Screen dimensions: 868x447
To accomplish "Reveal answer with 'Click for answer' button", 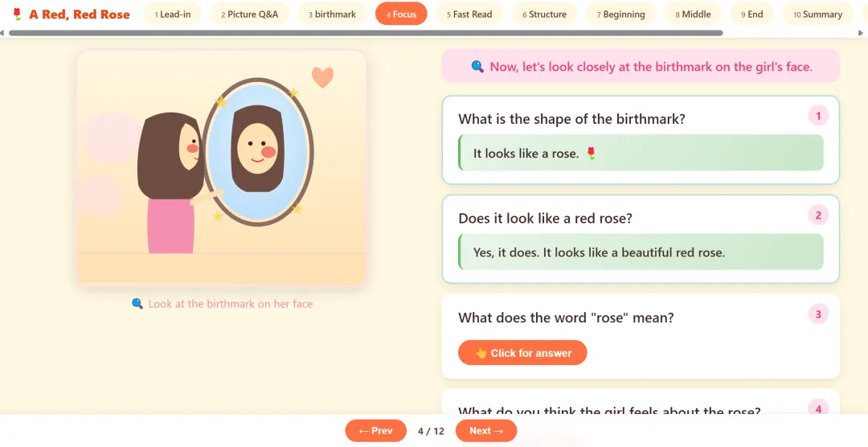I will [522, 353].
